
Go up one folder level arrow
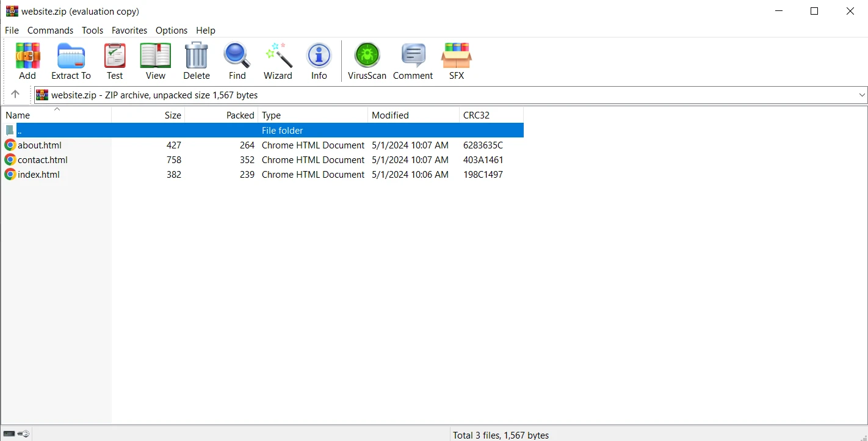[x=15, y=95]
